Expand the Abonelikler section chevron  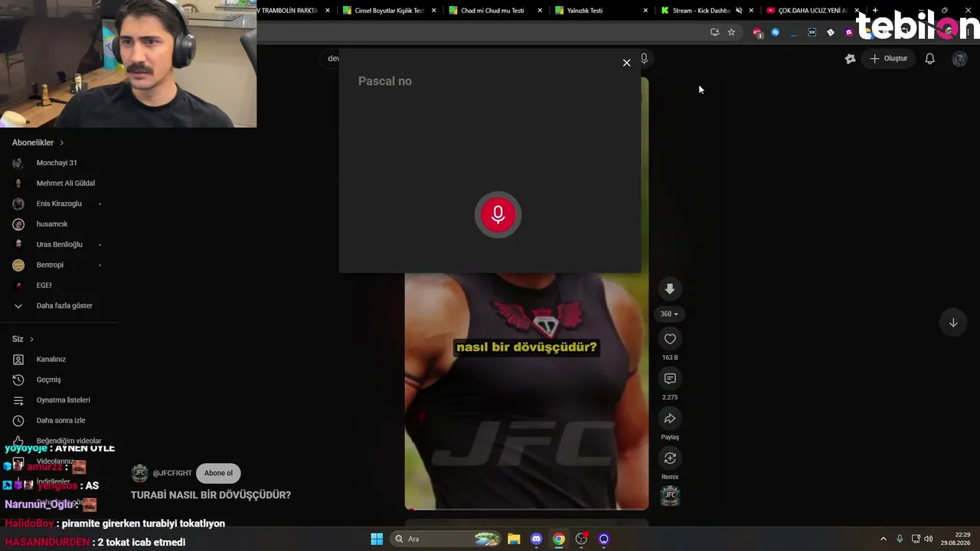[61, 143]
